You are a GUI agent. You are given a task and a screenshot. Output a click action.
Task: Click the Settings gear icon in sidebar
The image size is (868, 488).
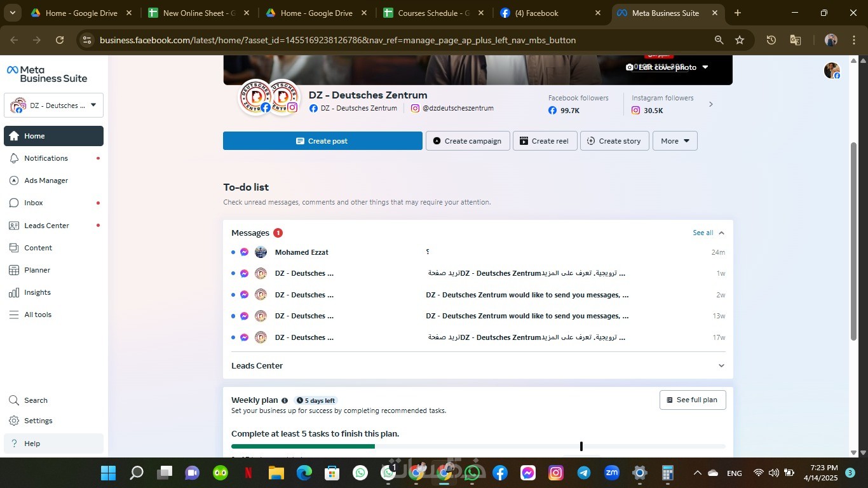coord(14,421)
